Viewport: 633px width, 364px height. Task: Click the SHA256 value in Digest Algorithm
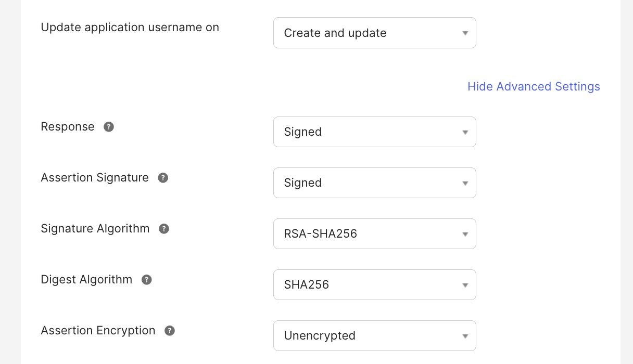coord(307,284)
